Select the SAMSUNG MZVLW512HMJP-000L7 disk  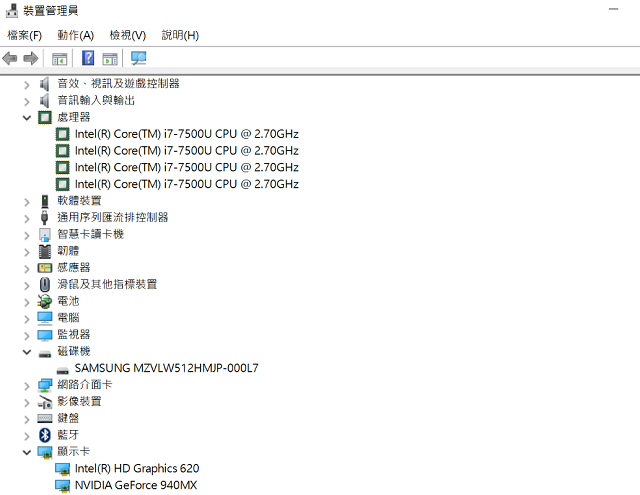click(166, 368)
